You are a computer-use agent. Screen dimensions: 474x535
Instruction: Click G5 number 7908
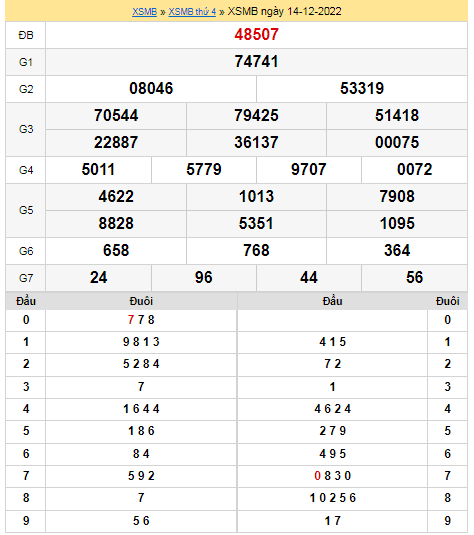397,197
